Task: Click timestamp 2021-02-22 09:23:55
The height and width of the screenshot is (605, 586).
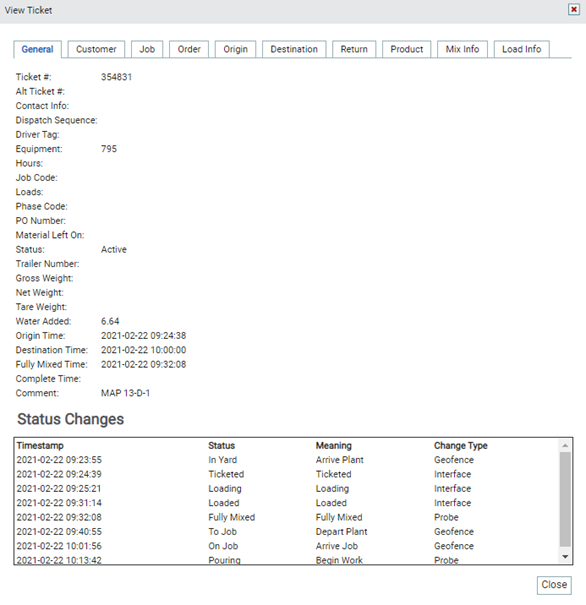Action: click(x=59, y=460)
